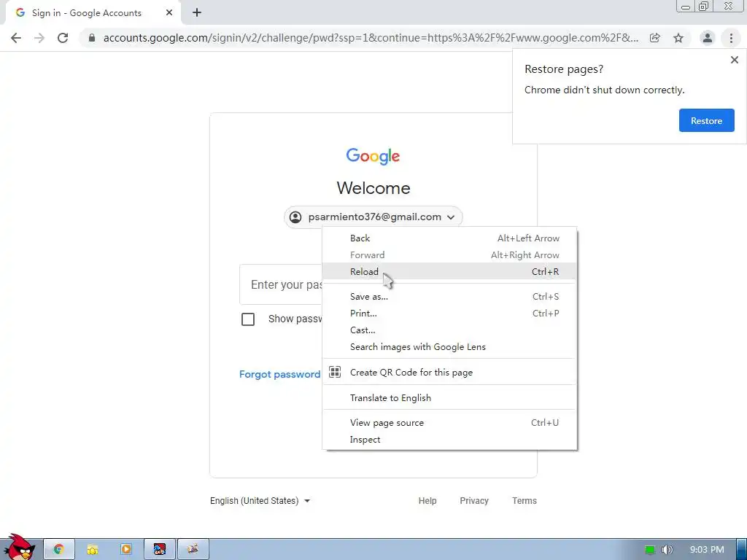Open the Angry Birds start button

(19, 547)
